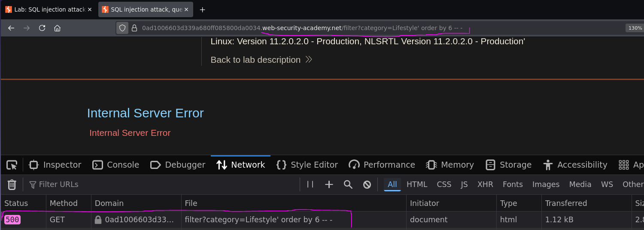644x230 pixels.
Task: Click the plus icon for new request
Action: point(329,184)
